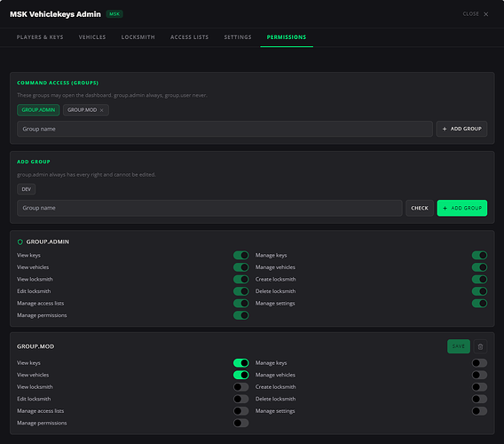The height and width of the screenshot is (444, 504).
Task: Enable Manage keys for GROUP.MOD
Action: pos(479,363)
